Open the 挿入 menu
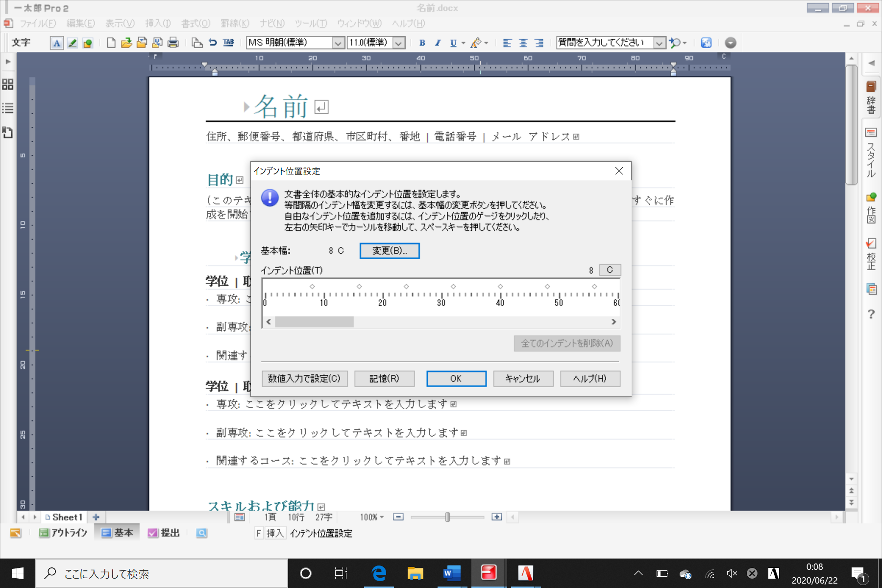882x588 pixels. click(x=157, y=24)
